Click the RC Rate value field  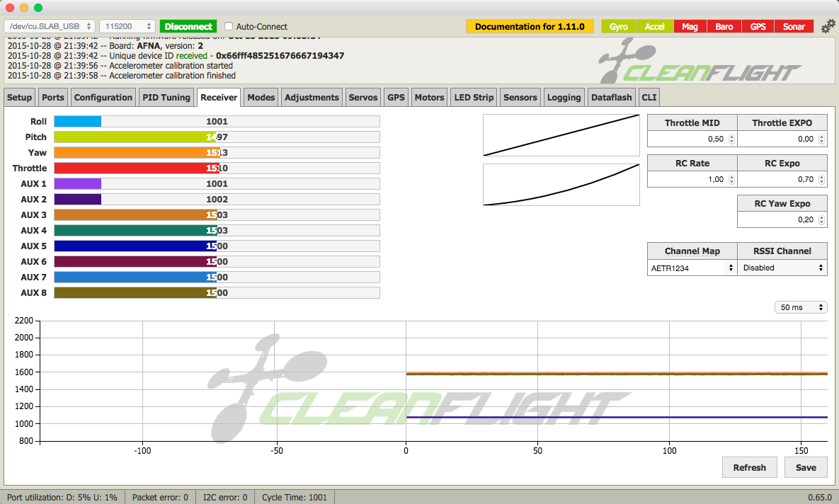(692, 180)
